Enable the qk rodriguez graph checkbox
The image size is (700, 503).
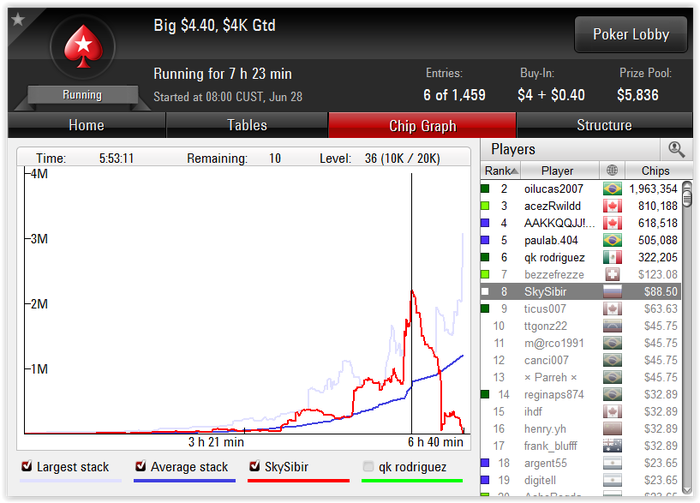click(x=368, y=466)
